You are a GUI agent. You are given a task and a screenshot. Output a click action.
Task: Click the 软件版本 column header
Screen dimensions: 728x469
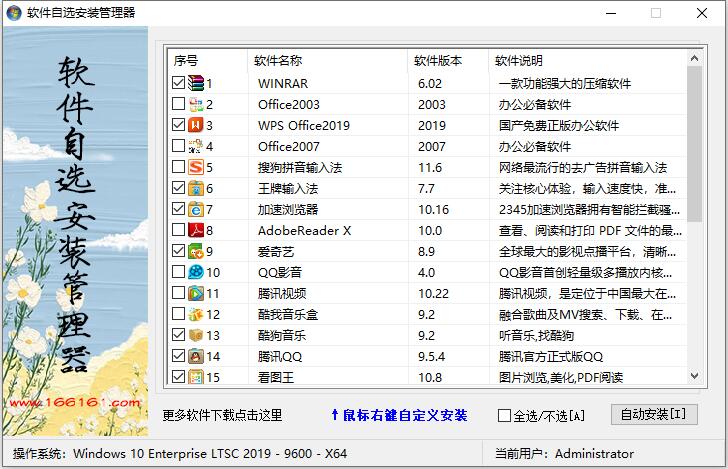448,61
